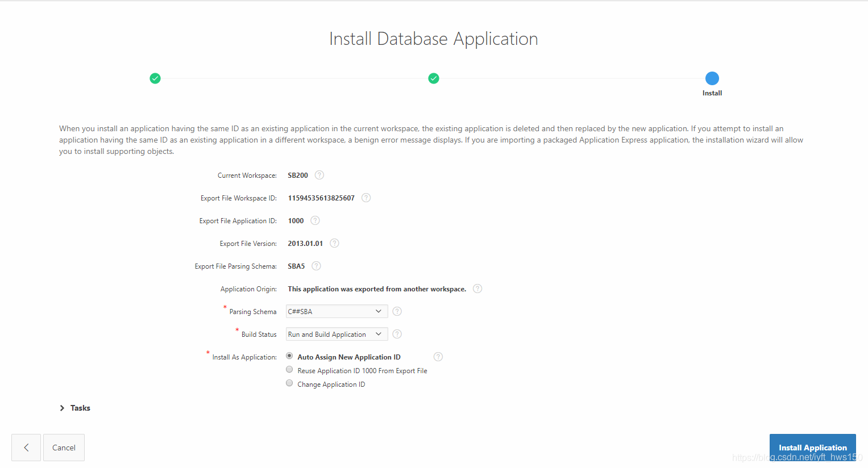Show help for Export File Application ID
The image size is (868, 468).
tap(315, 220)
